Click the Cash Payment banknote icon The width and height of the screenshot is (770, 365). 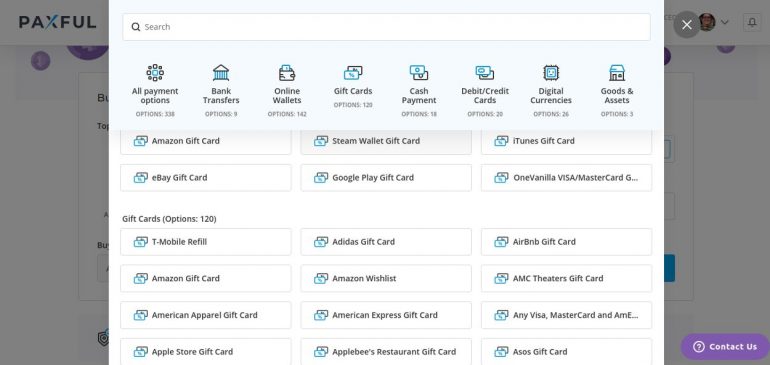419,73
